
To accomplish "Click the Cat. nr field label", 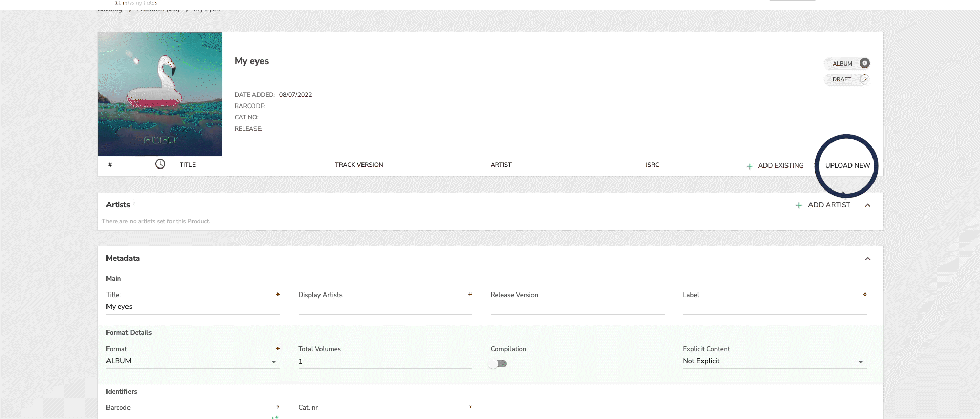I will point(308,408).
